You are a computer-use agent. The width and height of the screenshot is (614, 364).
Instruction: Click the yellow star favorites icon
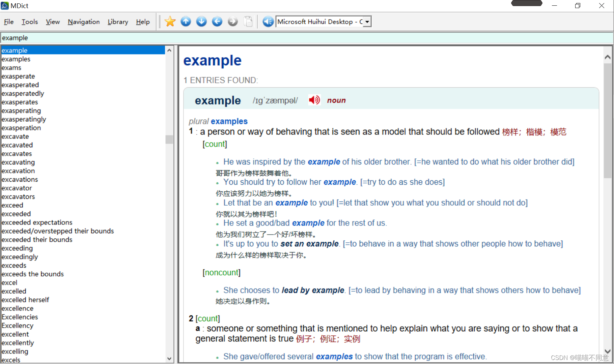pos(170,22)
